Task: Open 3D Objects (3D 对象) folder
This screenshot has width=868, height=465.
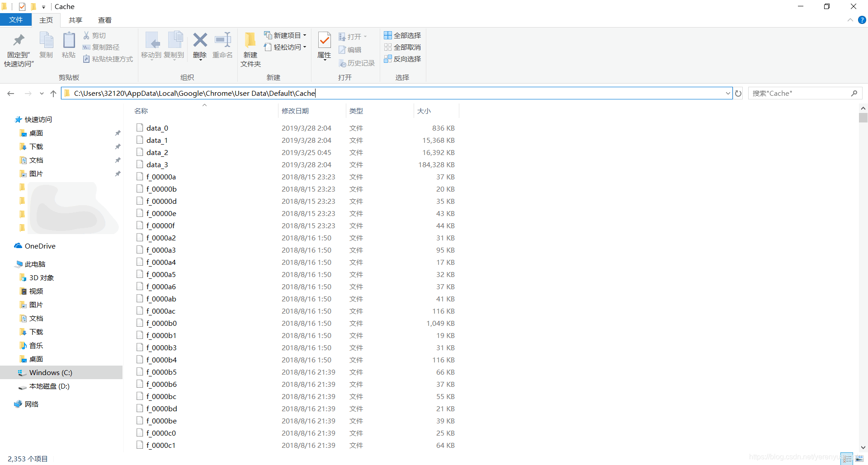Action: point(37,277)
